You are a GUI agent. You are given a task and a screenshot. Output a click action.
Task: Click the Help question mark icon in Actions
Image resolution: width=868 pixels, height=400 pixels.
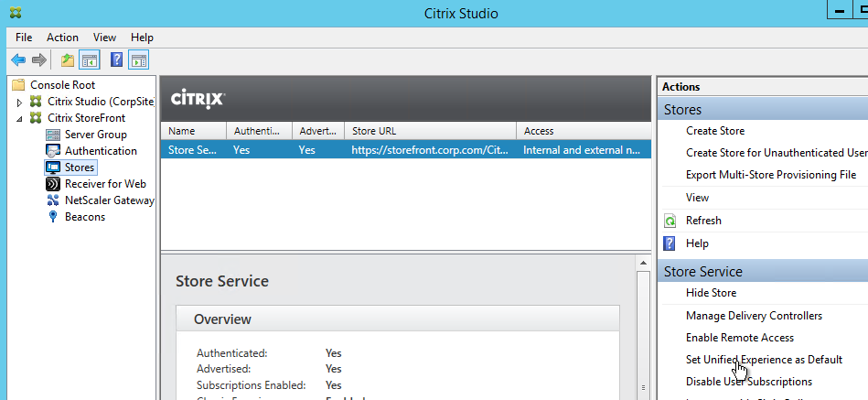670,243
